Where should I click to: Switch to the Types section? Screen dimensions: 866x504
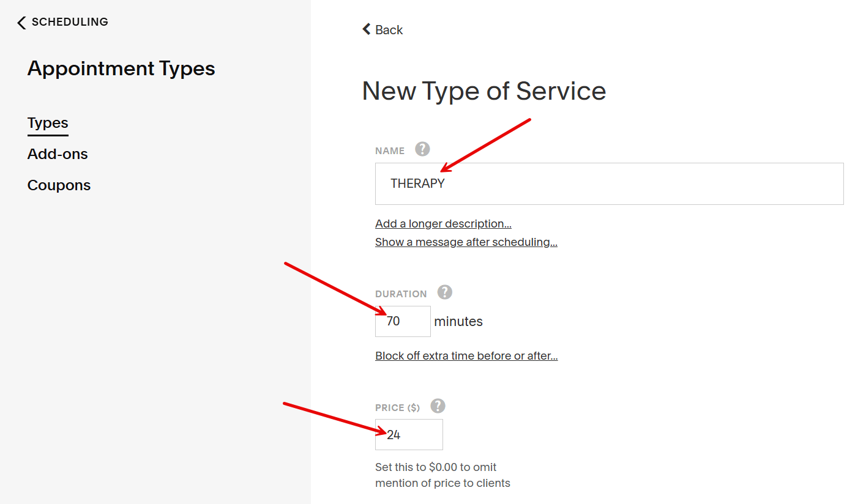click(48, 123)
